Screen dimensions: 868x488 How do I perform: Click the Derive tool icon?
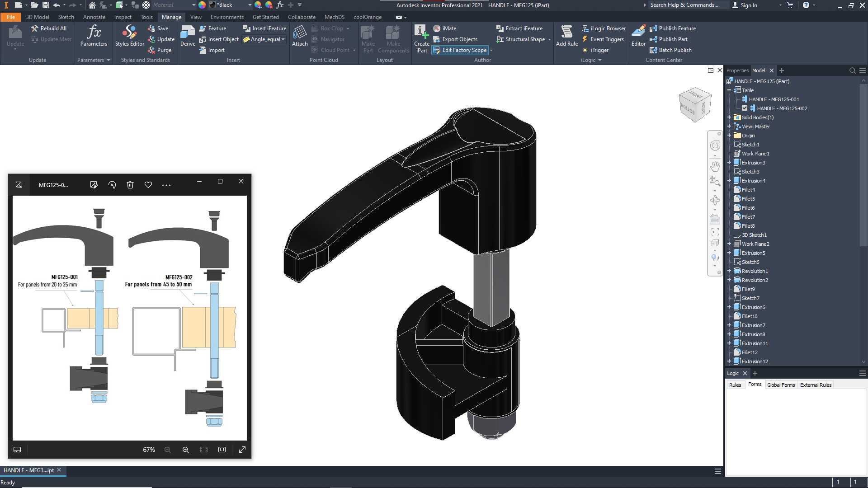[188, 36]
